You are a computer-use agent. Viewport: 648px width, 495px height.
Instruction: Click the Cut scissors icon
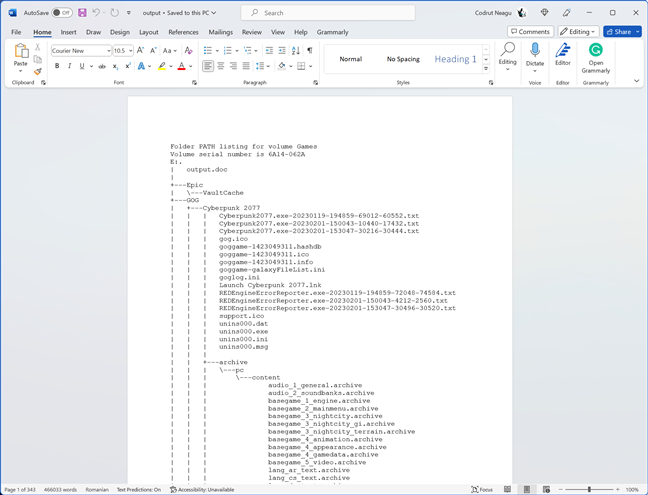coord(38,47)
